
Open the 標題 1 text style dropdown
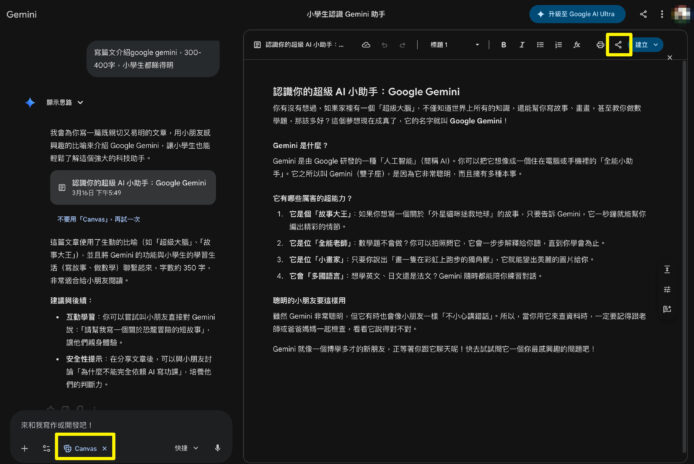click(x=455, y=45)
